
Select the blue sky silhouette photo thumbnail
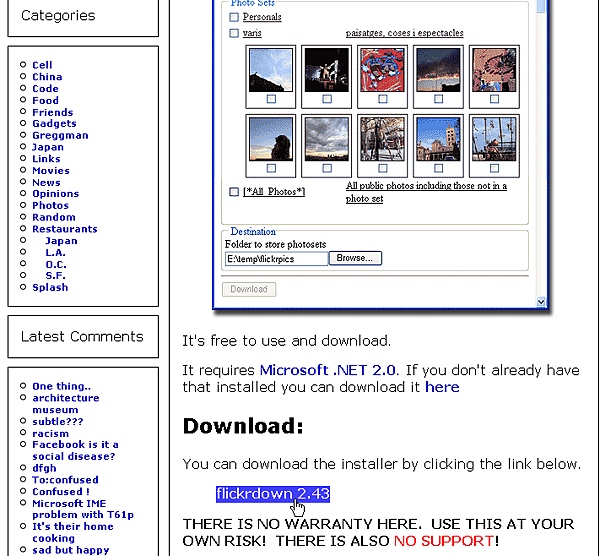pyautogui.click(x=271, y=70)
